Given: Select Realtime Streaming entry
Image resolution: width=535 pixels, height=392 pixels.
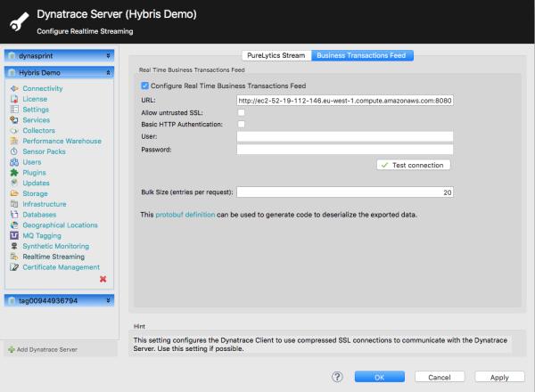Looking at the screenshot, I should pyautogui.click(x=53, y=257).
